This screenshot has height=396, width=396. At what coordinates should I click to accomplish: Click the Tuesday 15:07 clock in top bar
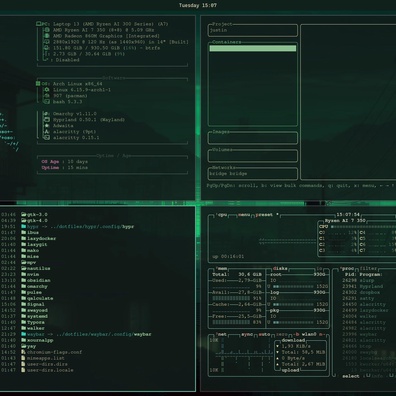(x=198, y=5)
